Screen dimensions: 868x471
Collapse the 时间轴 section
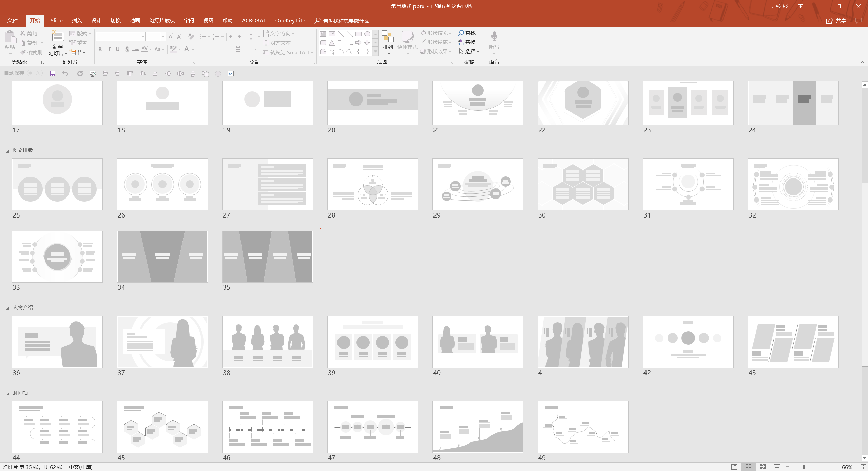tap(7, 394)
